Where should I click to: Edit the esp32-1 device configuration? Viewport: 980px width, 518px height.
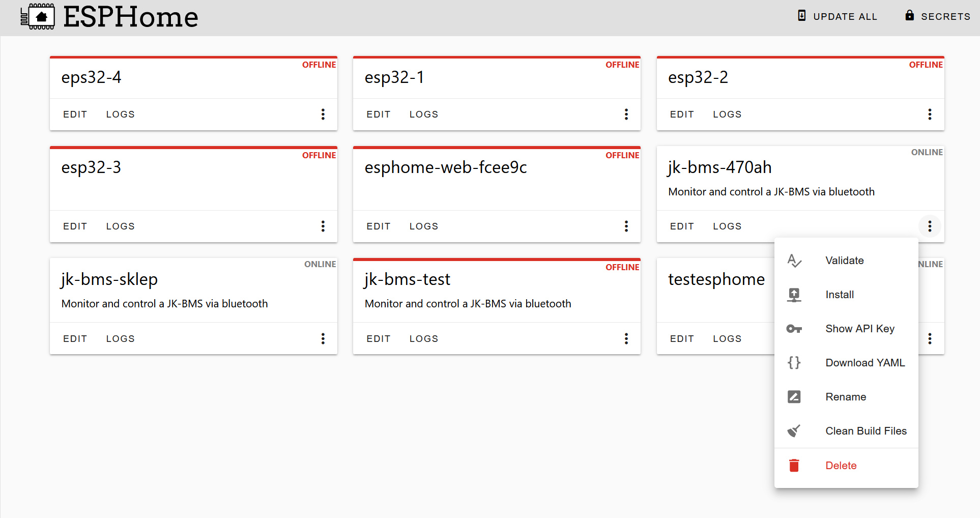click(x=379, y=114)
